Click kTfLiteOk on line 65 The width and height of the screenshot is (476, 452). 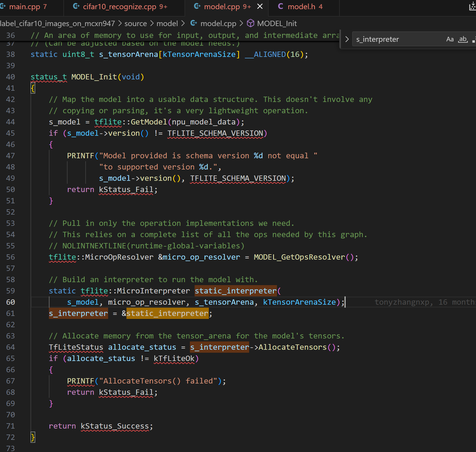pos(174,358)
